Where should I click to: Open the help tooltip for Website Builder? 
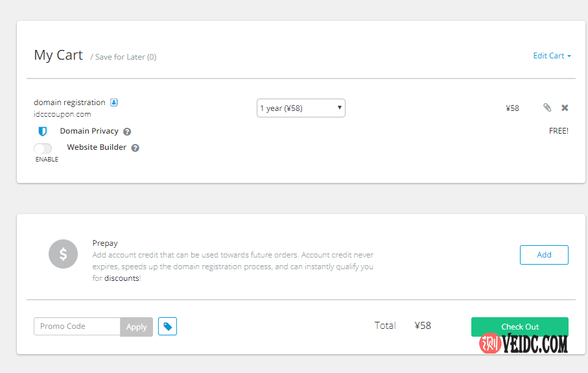(135, 148)
